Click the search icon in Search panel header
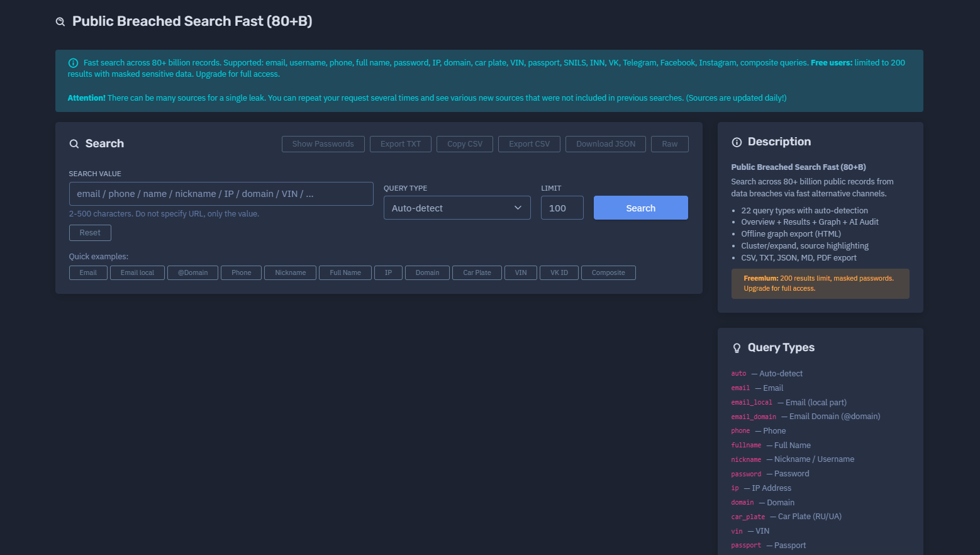Screen dimensions: 980x555 [x=74, y=143]
